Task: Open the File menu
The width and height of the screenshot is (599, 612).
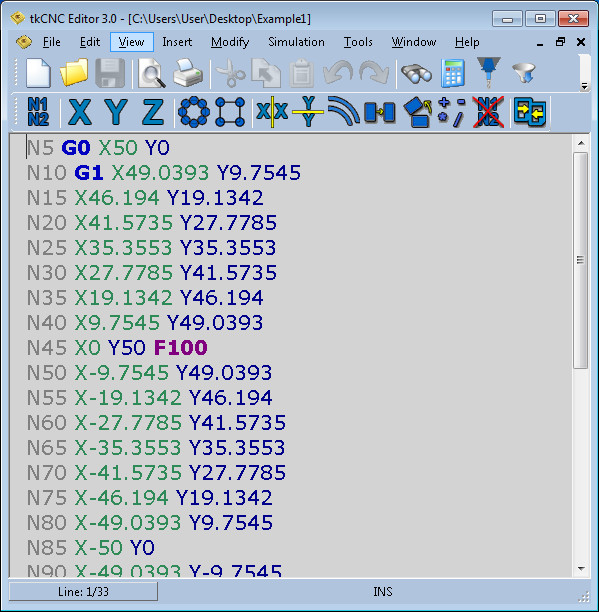Action: pos(52,42)
